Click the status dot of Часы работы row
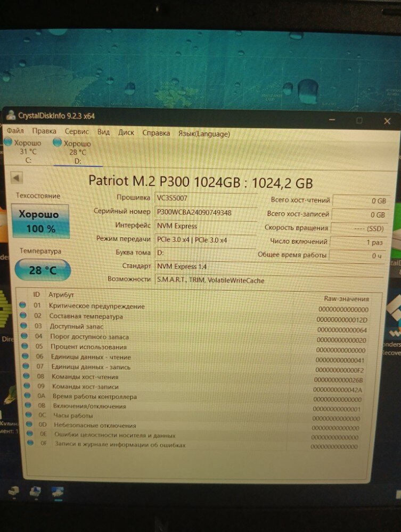 point(29,414)
